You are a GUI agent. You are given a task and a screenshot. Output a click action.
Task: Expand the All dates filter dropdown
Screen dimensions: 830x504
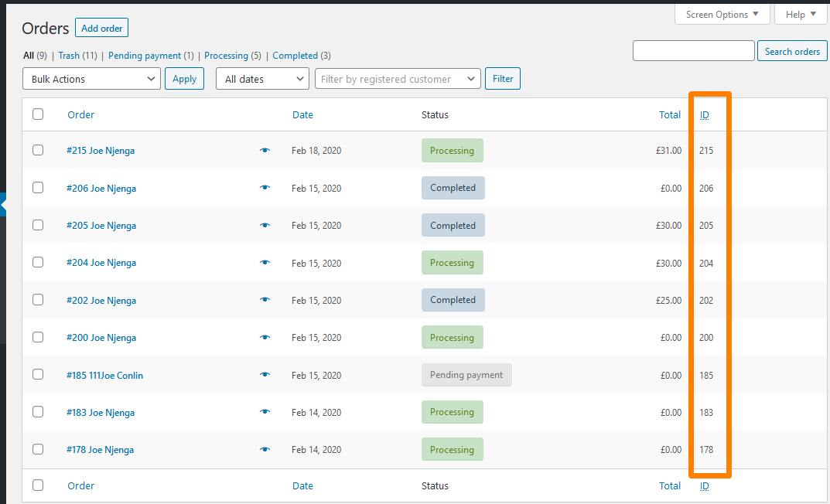click(262, 79)
